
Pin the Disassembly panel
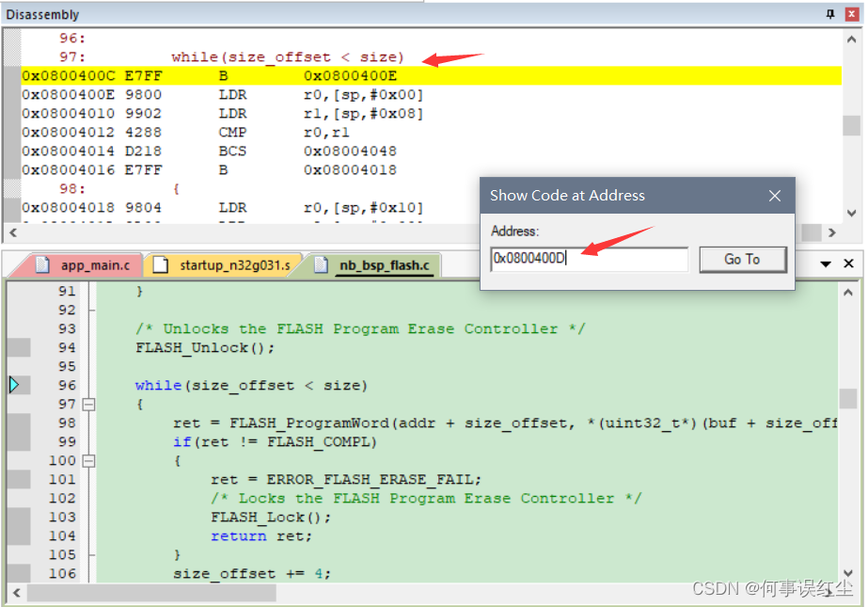click(829, 14)
